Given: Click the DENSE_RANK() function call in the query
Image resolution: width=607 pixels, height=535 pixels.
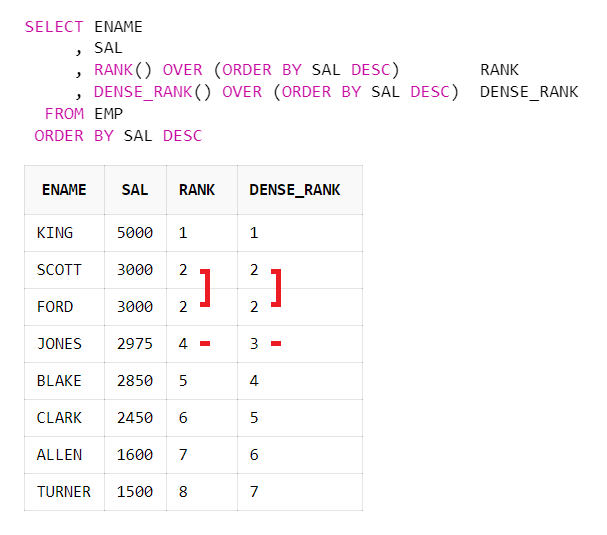Looking at the screenshot, I should click(153, 92).
